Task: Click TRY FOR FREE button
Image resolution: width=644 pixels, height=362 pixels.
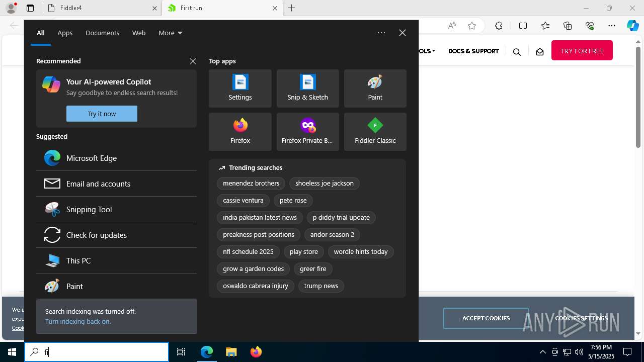Action: point(582,51)
